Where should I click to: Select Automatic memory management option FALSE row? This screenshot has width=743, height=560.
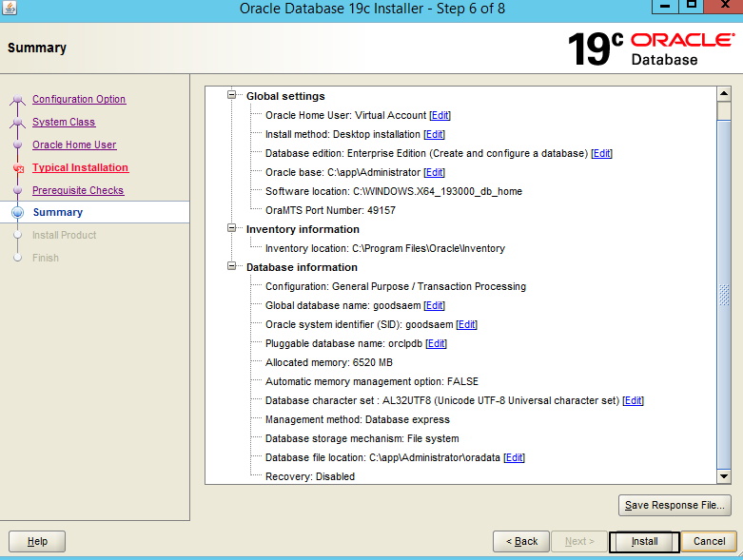tap(372, 381)
